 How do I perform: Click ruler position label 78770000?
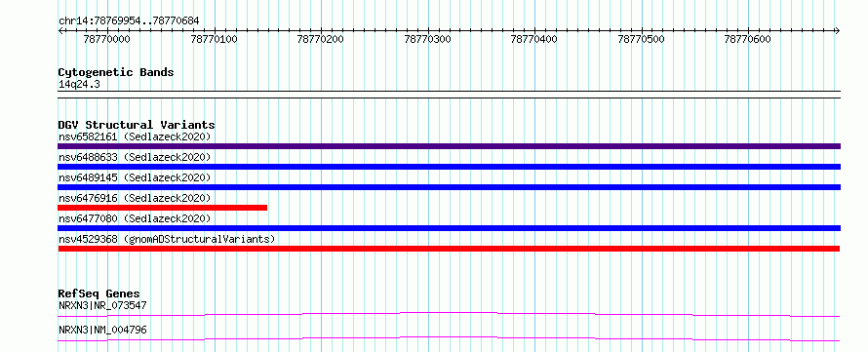[x=107, y=39]
